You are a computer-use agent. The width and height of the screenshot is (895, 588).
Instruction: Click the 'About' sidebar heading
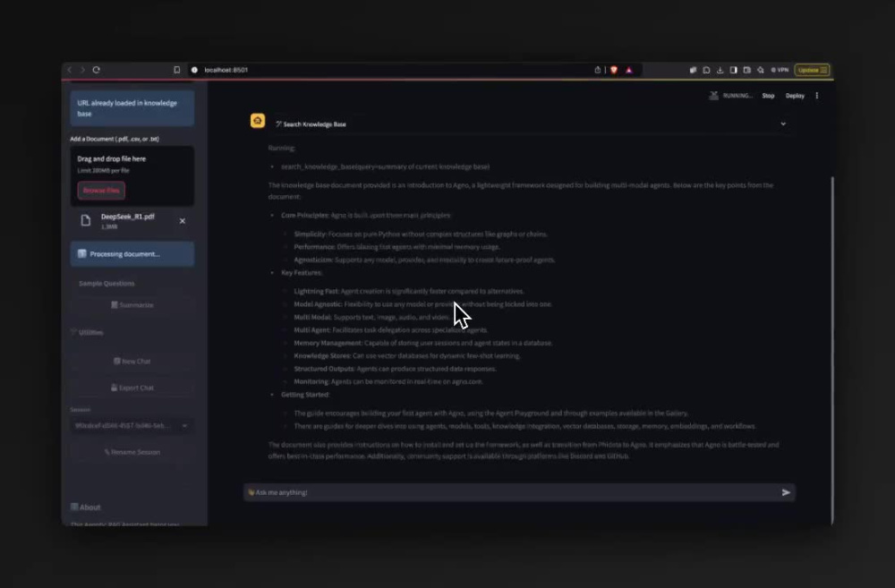point(86,507)
